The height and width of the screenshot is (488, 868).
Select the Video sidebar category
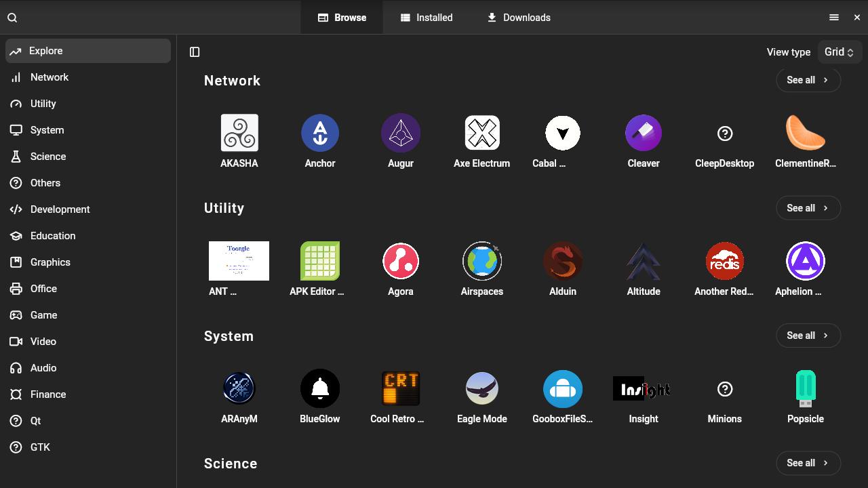point(88,342)
